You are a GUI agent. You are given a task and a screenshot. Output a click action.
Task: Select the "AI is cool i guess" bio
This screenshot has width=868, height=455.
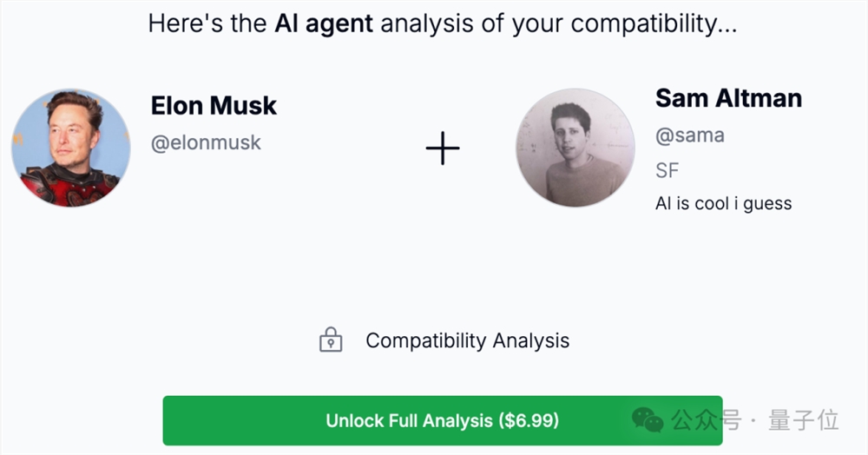(723, 204)
